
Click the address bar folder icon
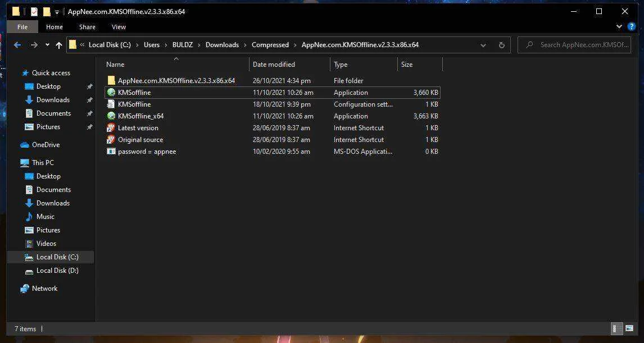72,45
